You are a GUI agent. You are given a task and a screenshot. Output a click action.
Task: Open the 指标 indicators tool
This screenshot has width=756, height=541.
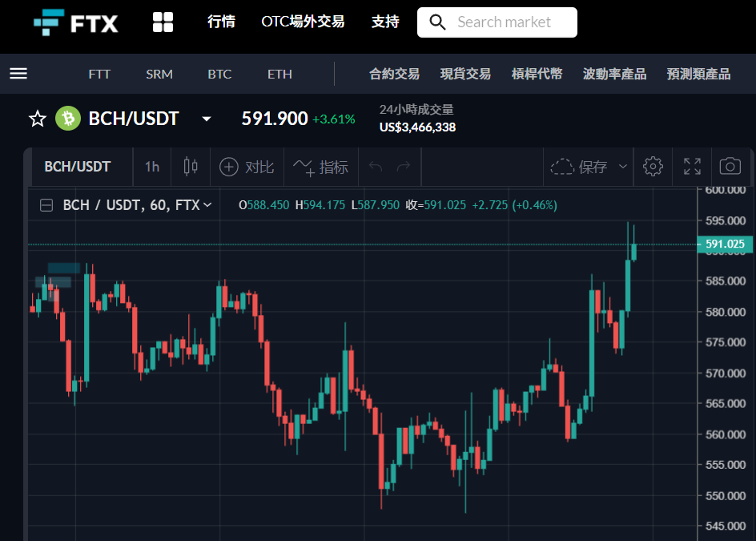(320, 167)
